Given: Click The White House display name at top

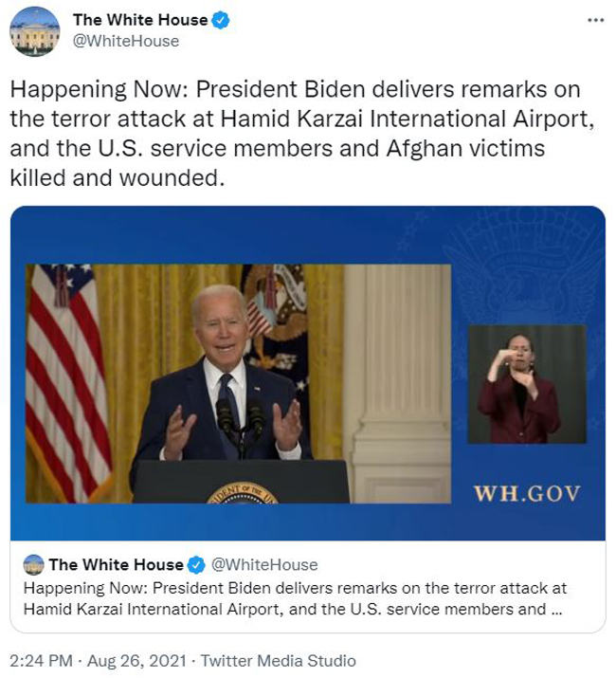Looking at the screenshot, I should [x=140, y=20].
